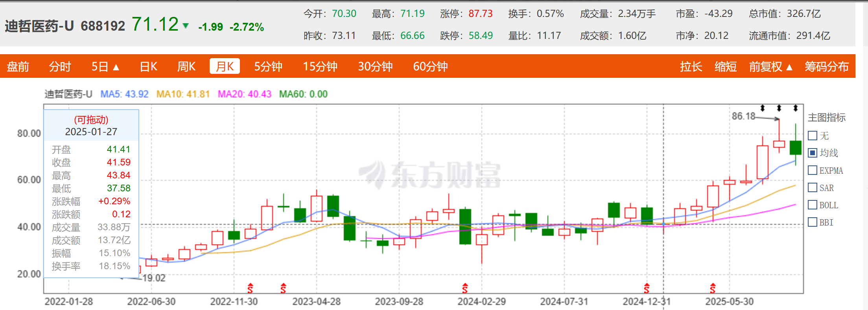This screenshot has width=868, height=310.
Task: Click the MA10: 41.81 legend label
Action: (x=183, y=94)
